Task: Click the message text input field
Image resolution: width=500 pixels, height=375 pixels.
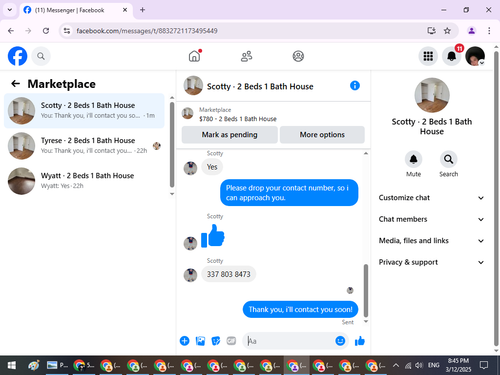Action: click(289, 341)
